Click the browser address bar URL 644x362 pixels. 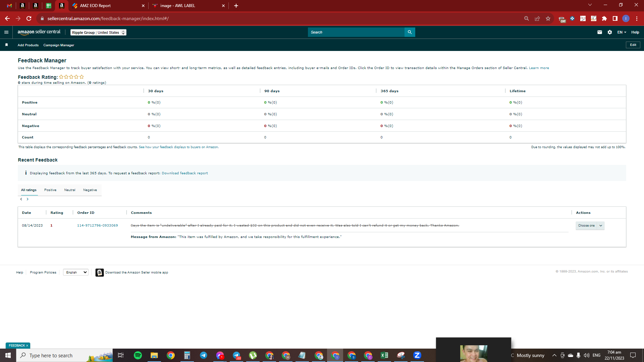coord(108,18)
